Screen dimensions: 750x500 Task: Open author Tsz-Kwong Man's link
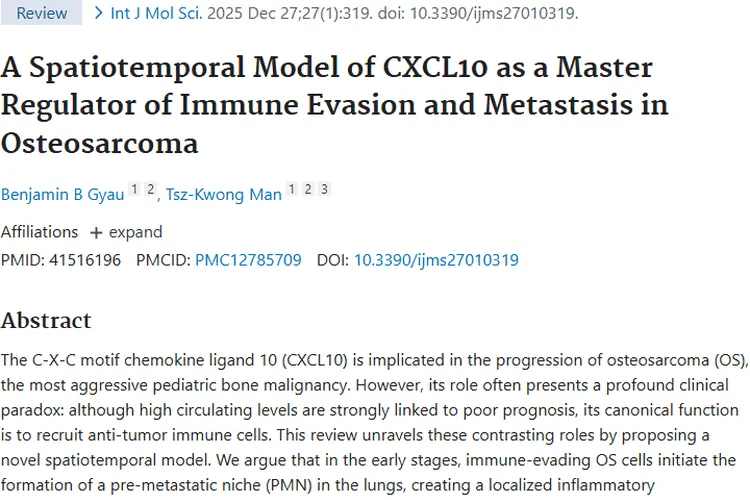223,195
